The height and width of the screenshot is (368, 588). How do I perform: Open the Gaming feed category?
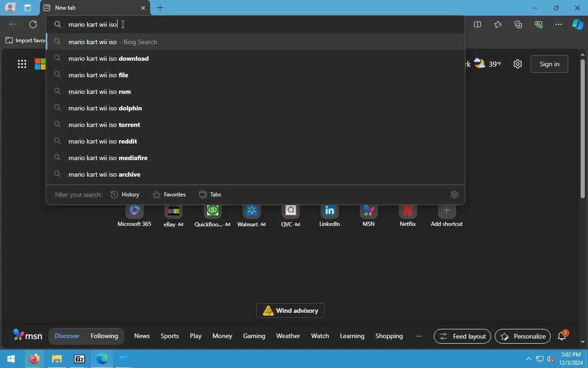tap(254, 336)
